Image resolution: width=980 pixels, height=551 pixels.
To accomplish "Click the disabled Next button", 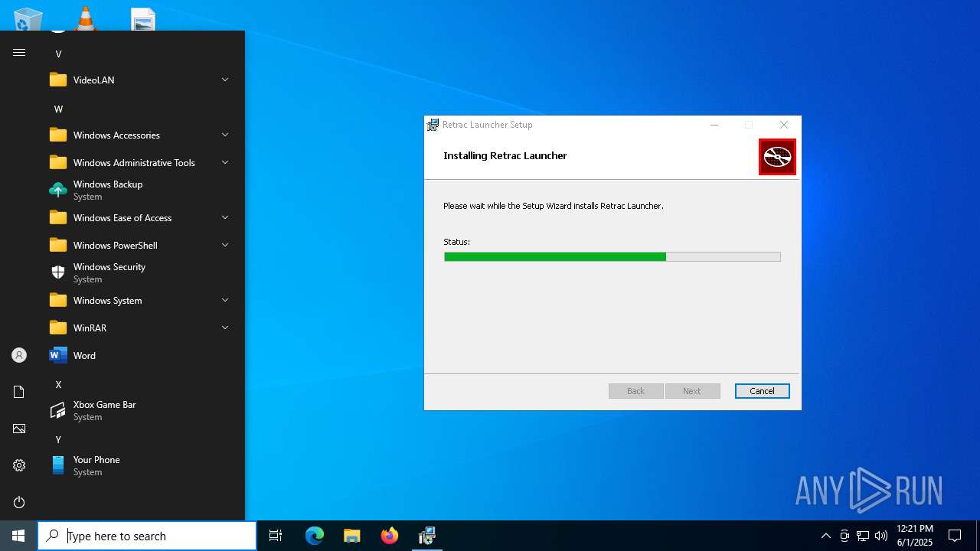I will (692, 391).
